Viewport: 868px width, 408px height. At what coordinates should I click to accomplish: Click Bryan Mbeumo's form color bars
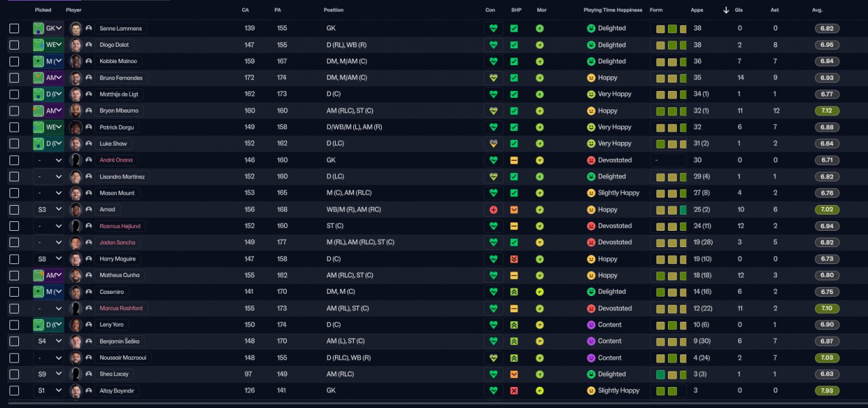coord(671,111)
